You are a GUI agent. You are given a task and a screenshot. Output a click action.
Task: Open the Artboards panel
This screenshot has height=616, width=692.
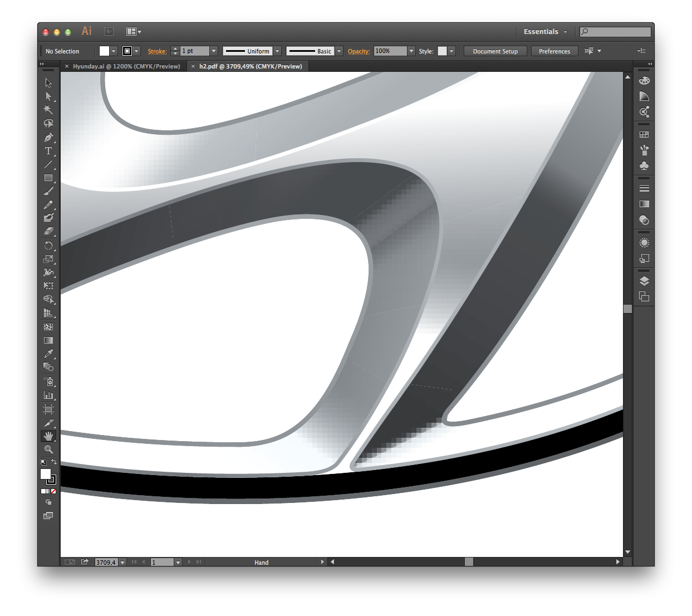[644, 296]
